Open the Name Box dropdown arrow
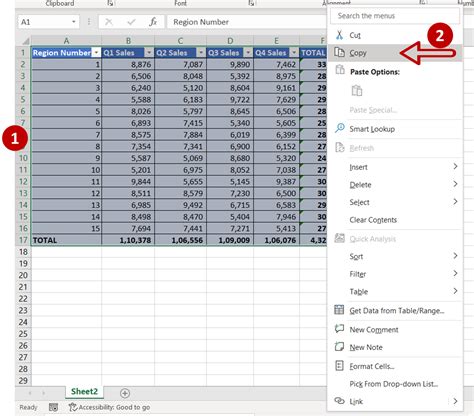This screenshot has height=416, width=474. click(74, 22)
